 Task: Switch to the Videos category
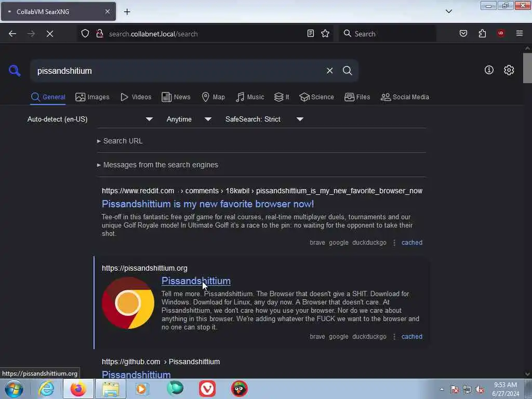[x=136, y=97]
